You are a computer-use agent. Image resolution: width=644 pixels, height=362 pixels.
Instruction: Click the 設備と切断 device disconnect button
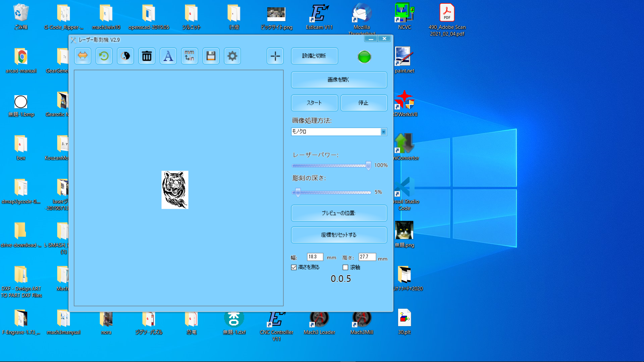314,56
